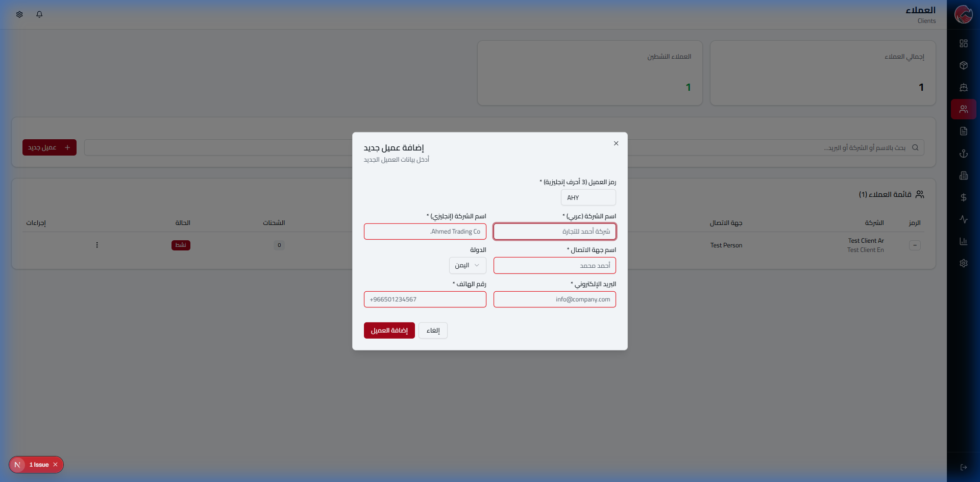The image size is (980, 482).
Task: Click the phone number input field
Action: pos(425,299)
